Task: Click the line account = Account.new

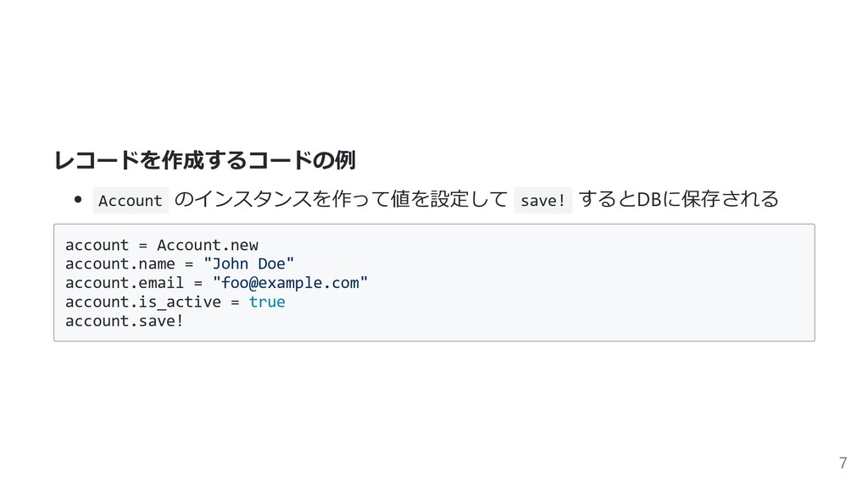Action: point(162,245)
